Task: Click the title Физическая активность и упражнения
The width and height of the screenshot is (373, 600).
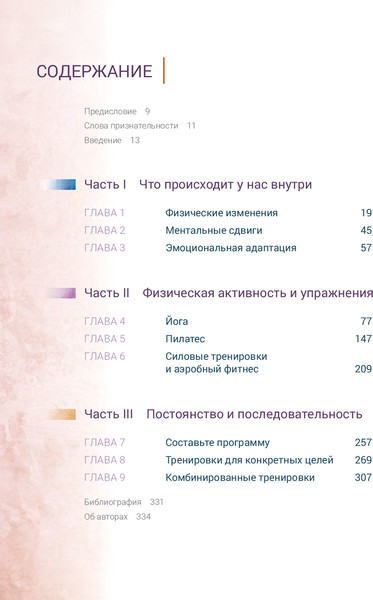Action: tap(257, 293)
